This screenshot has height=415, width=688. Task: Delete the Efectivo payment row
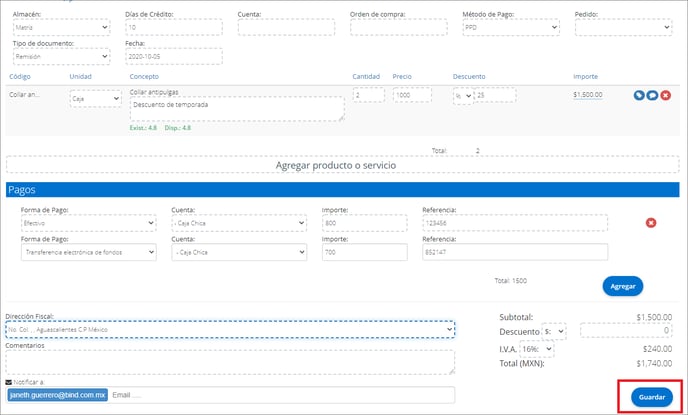point(651,223)
